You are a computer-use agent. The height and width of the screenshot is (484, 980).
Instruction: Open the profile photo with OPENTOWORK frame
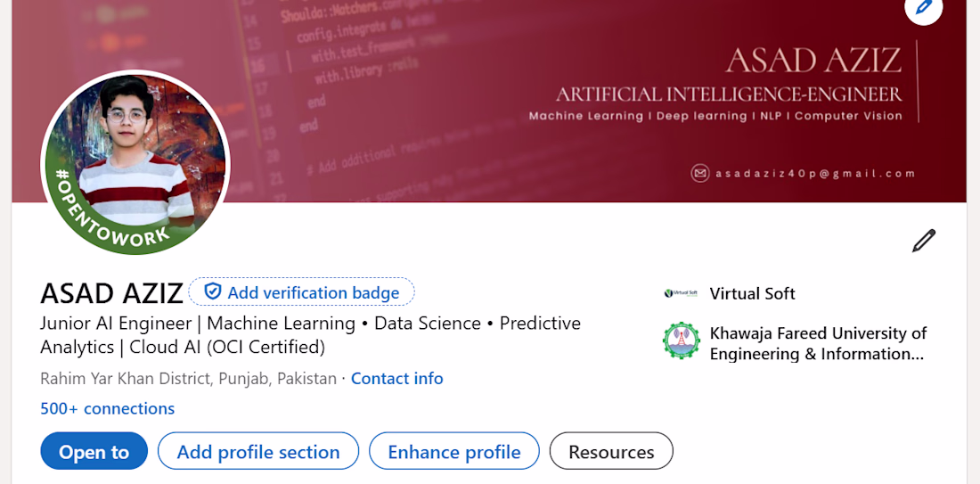point(135,163)
